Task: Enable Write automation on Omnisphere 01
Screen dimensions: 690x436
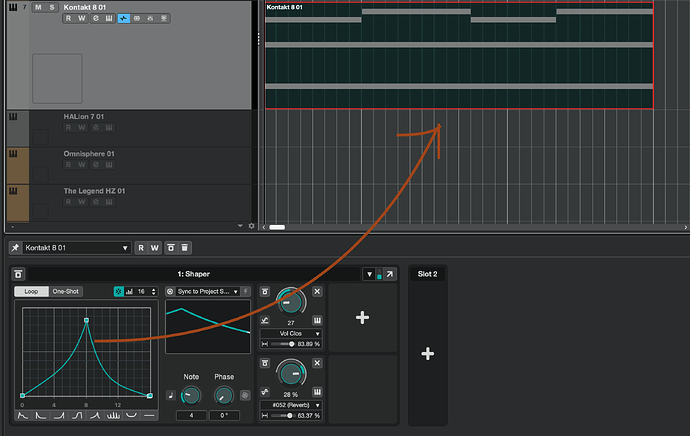Action: pyautogui.click(x=82, y=165)
